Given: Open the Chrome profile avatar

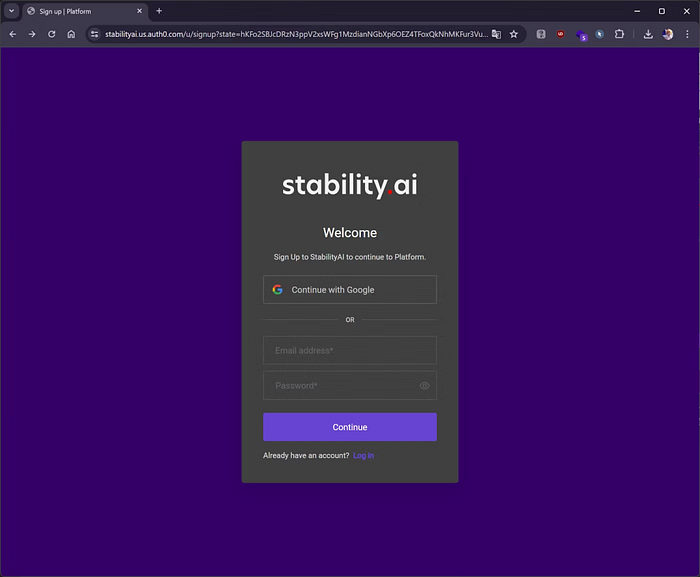Looking at the screenshot, I should point(668,34).
